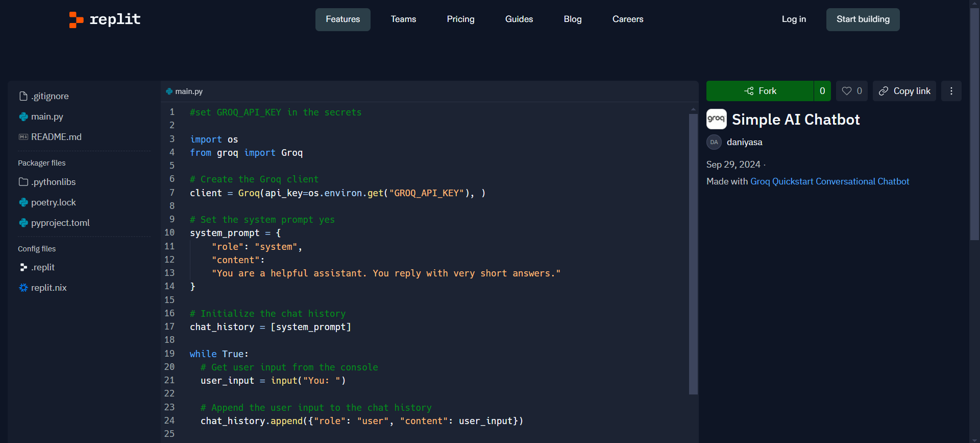Click Start building button

click(863, 19)
